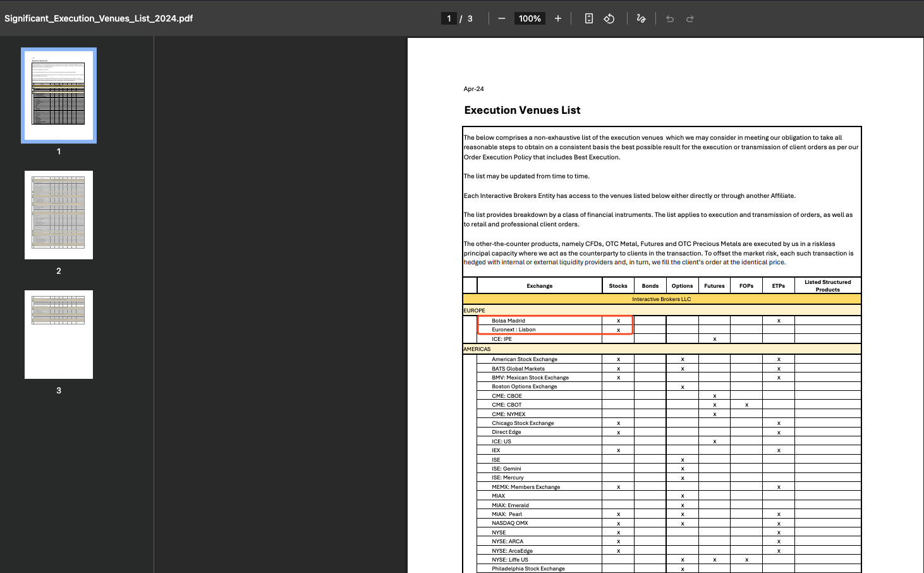The height and width of the screenshot is (573, 924).
Task: Click the PDF file name title
Action: click(x=99, y=18)
